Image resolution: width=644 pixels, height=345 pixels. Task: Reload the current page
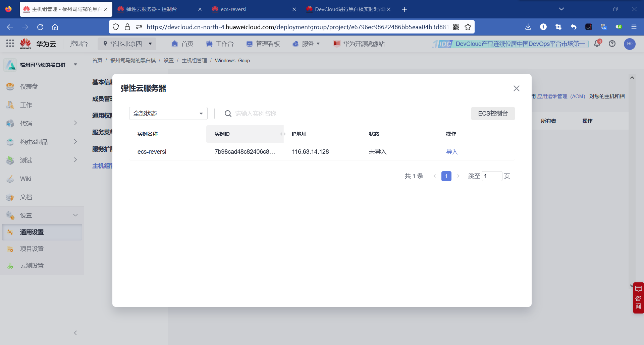click(x=40, y=27)
